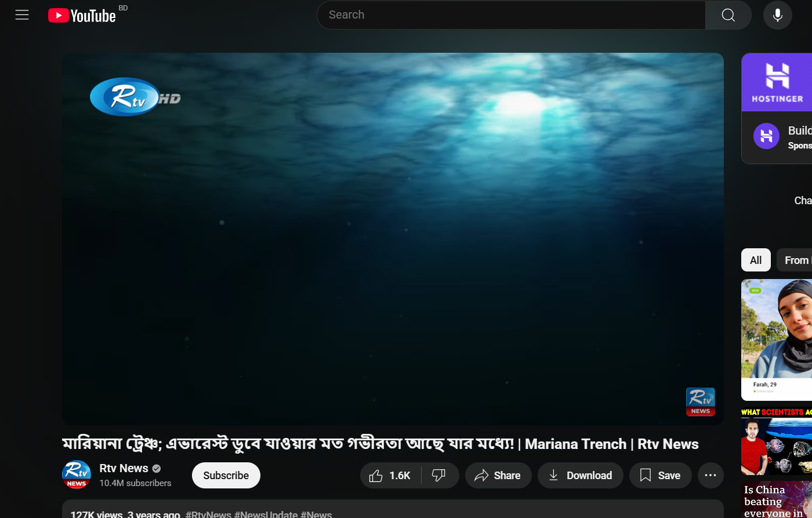This screenshot has width=812, height=518.
Task: Share the Mariana Trench video
Action: pyautogui.click(x=498, y=476)
